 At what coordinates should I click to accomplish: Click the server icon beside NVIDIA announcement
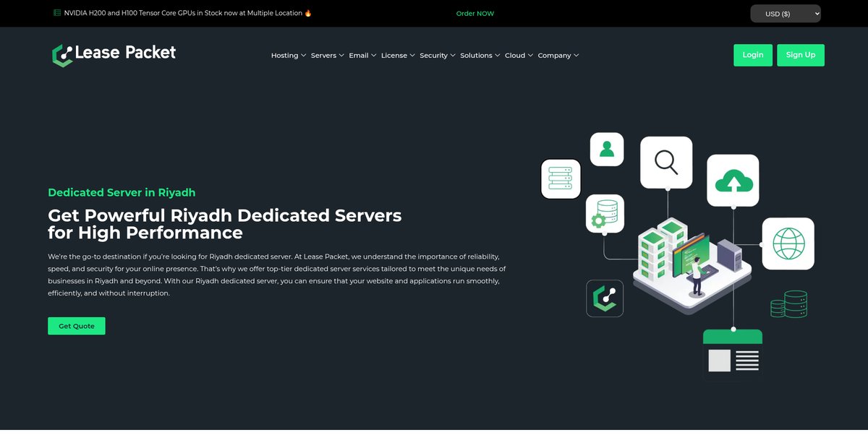click(x=57, y=13)
